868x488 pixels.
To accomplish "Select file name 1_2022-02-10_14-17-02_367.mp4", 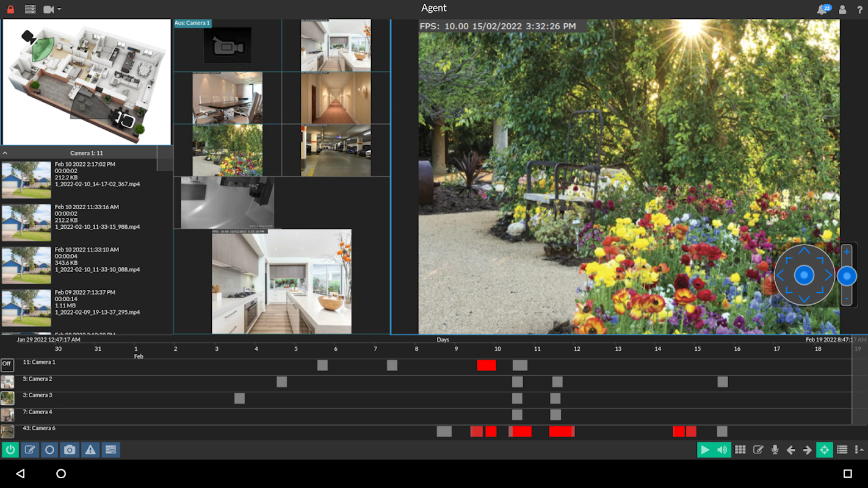I will (98, 184).
